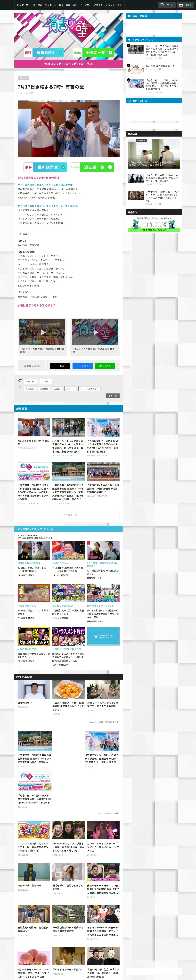Image resolution: width=196 pixels, height=980 pixels.
Task: Open the タグ一覧 button
Action: tap(113, 396)
